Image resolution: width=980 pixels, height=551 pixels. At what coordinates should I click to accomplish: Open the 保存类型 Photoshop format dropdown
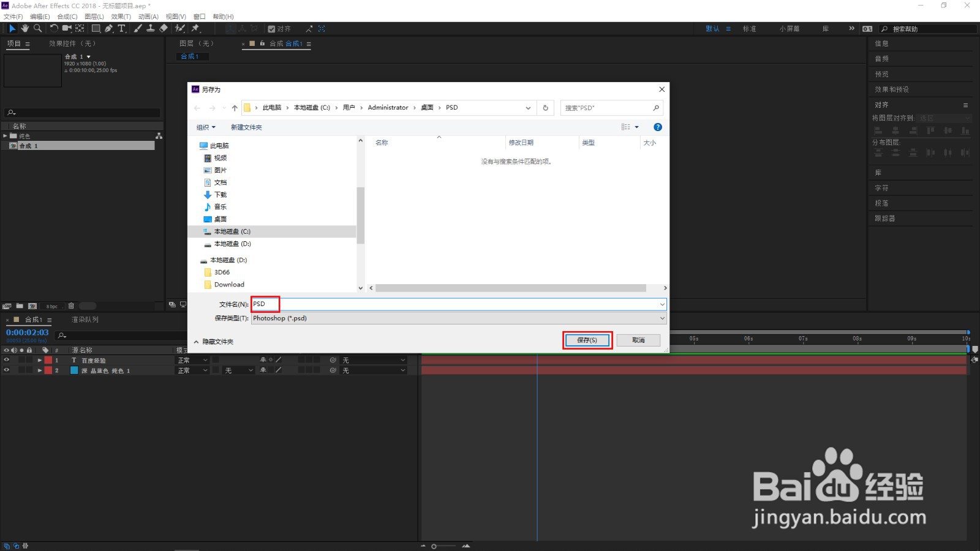459,318
